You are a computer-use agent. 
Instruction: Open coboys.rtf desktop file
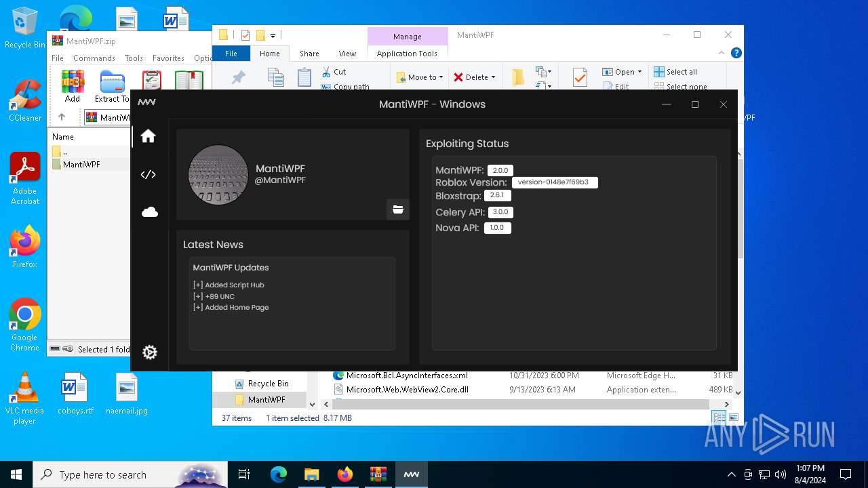(x=75, y=393)
